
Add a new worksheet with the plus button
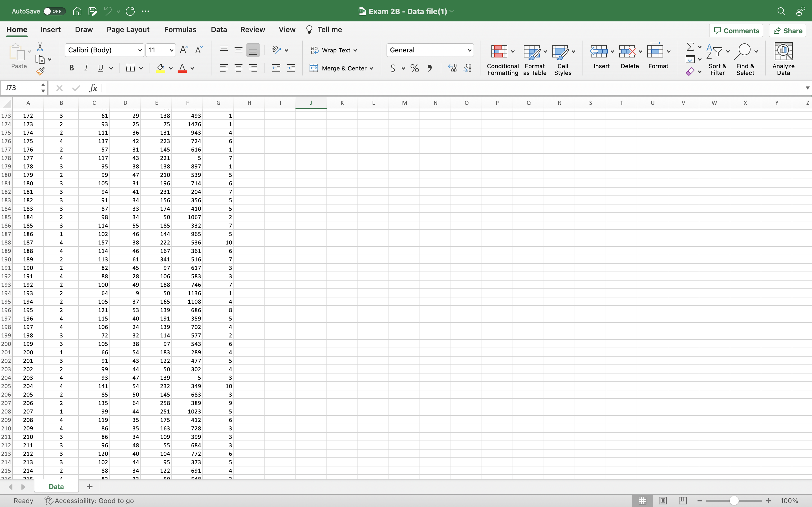(89, 486)
